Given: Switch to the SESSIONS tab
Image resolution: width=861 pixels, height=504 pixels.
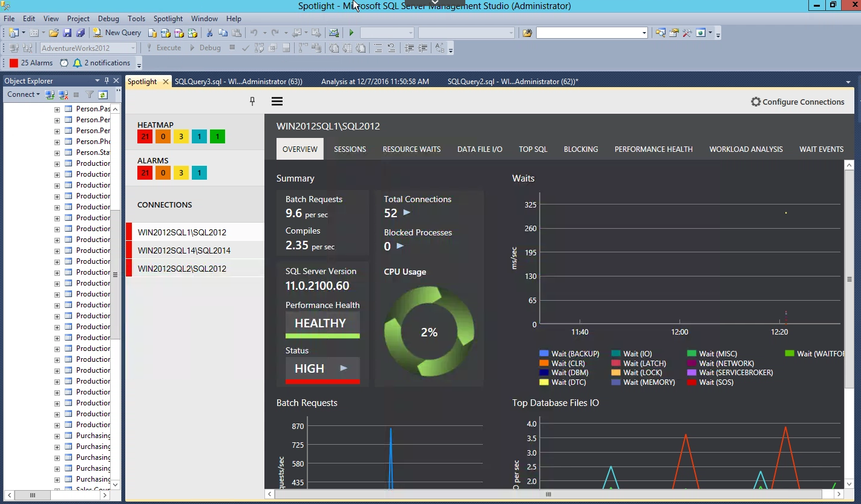Looking at the screenshot, I should [x=350, y=149].
